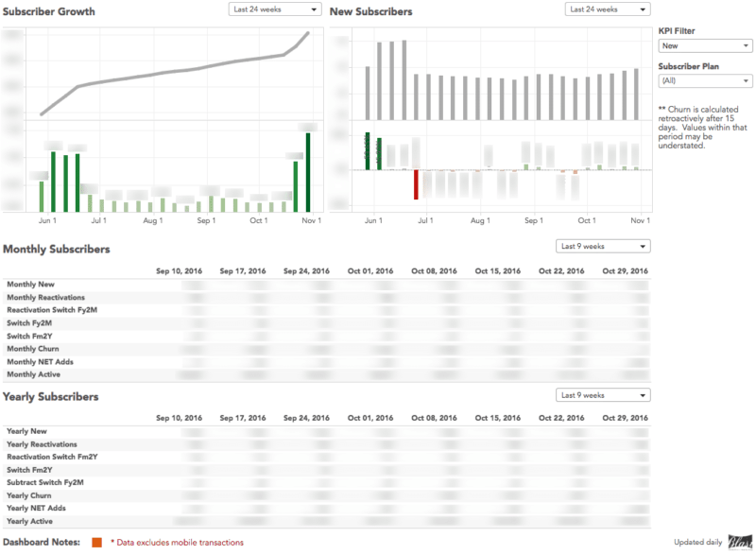
Task: Open the New Subscribers time range dropdown
Action: (x=607, y=9)
